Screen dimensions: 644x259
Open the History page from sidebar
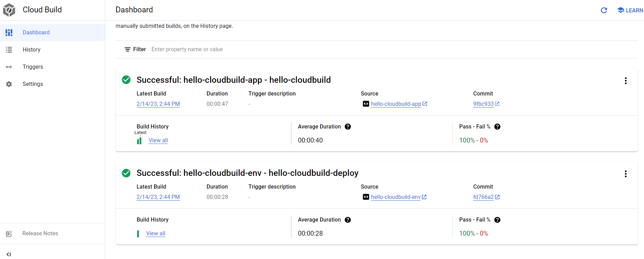coord(52,50)
